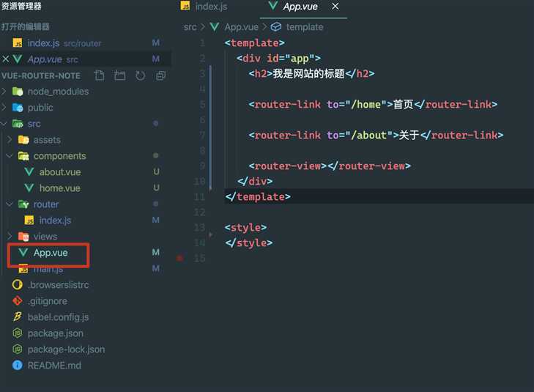Open the .gitignore file
534x392 pixels.
click(47, 301)
